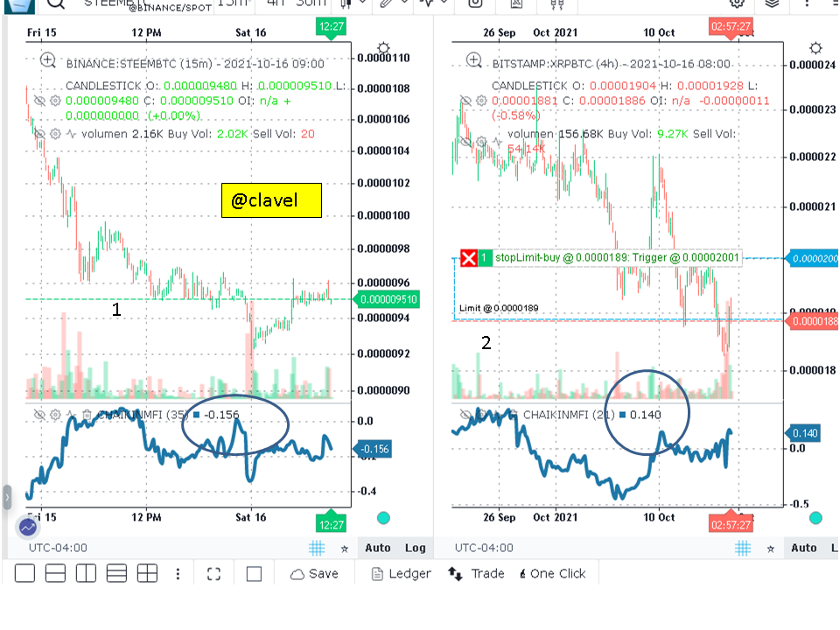Click the star icon under the right chart
Image resolution: width=840 pixels, height=630 pixels.
click(x=770, y=549)
